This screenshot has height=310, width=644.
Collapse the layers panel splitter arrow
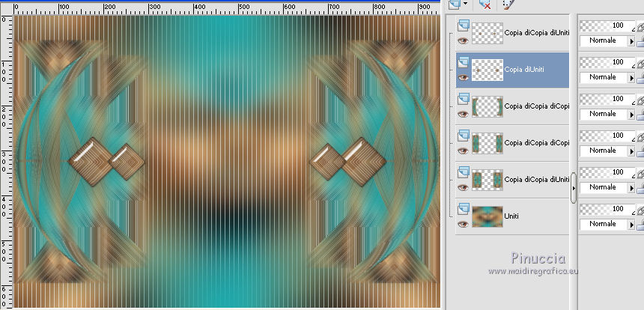tap(574, 188)
